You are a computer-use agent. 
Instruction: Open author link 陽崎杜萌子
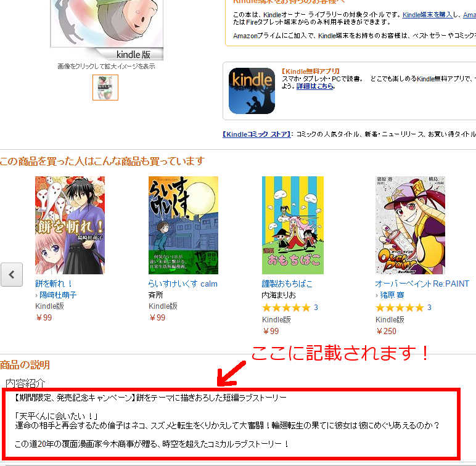(x=58, y=295)
